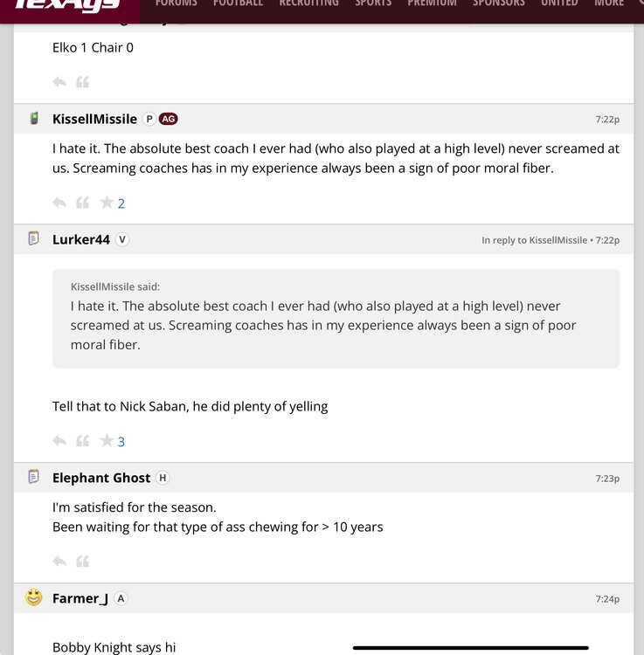
Task: Expand the More menu
Action: point(609,3)
